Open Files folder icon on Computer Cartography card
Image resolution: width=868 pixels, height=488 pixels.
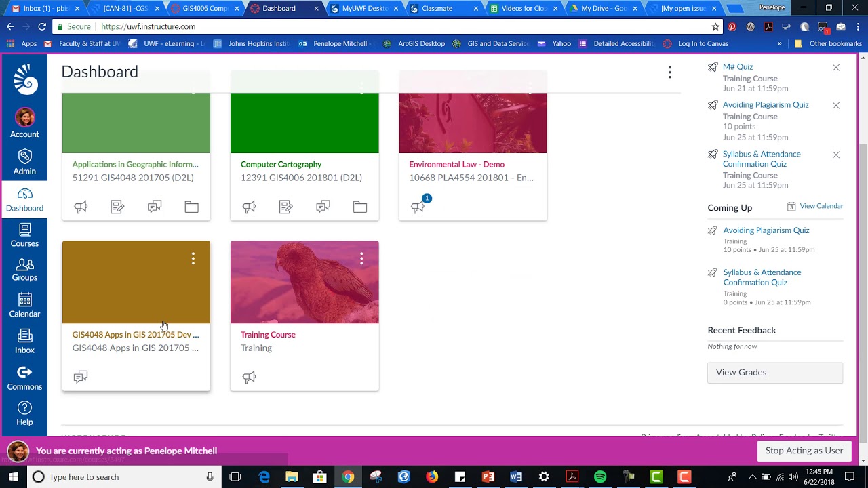(x=360, y=207)
